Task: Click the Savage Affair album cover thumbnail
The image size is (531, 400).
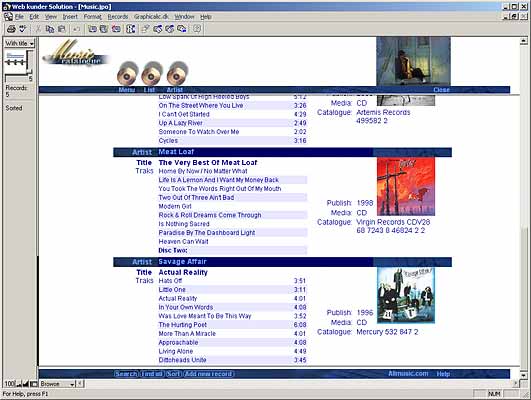Action: 406,295
